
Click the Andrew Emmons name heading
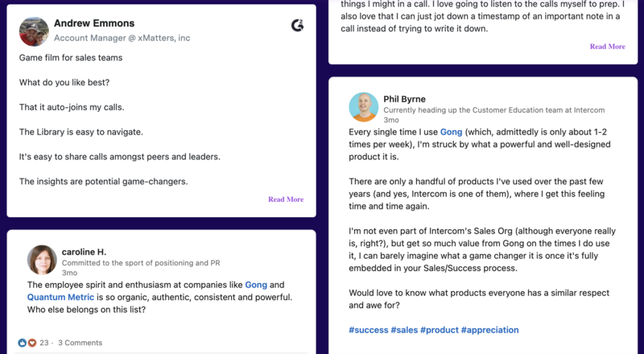[x=94, y=23]
